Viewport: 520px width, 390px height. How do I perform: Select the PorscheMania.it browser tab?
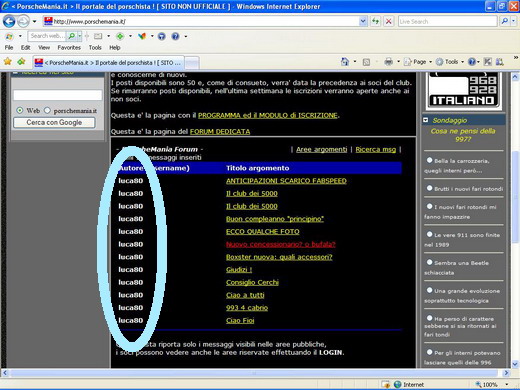click(108, 63)
